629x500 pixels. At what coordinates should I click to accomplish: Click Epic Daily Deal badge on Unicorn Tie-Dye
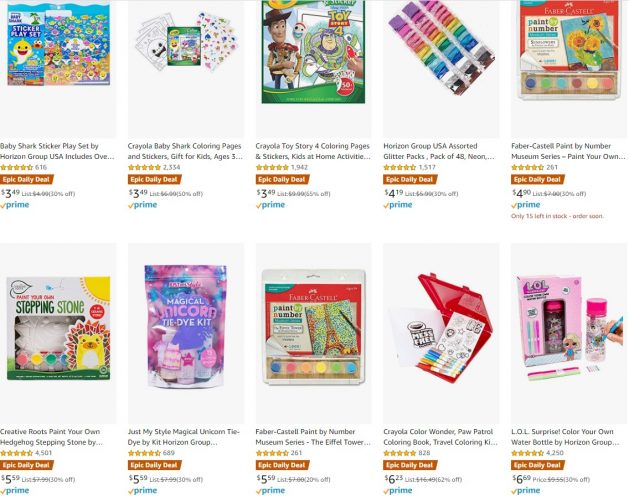point(154,465)
